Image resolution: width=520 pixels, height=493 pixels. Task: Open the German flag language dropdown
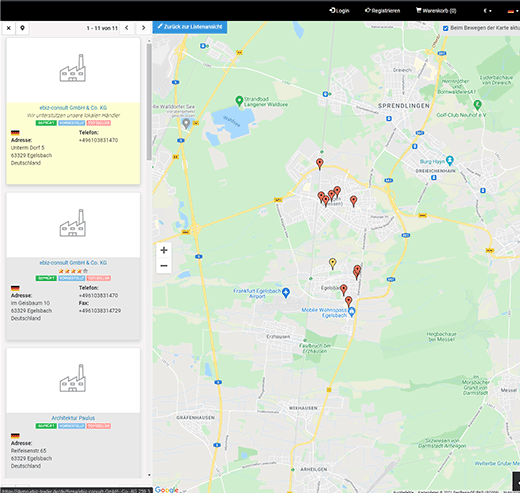pyautogui.click(x=513, y=11)
